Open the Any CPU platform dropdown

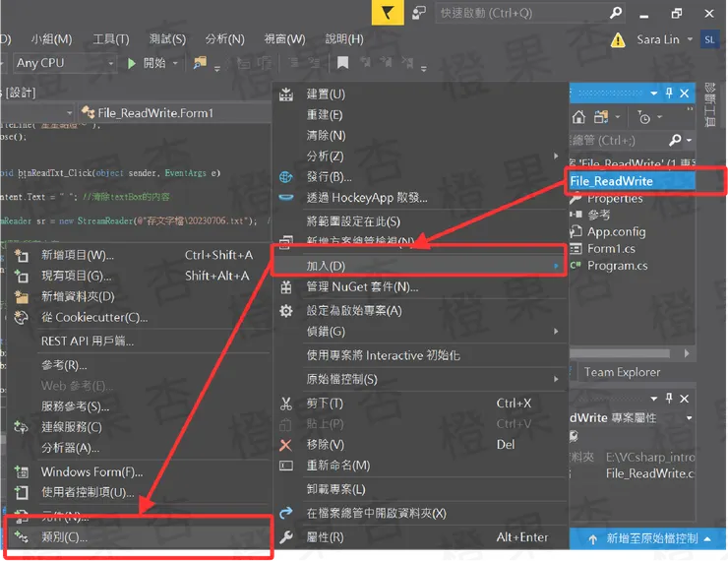[64, 63]
